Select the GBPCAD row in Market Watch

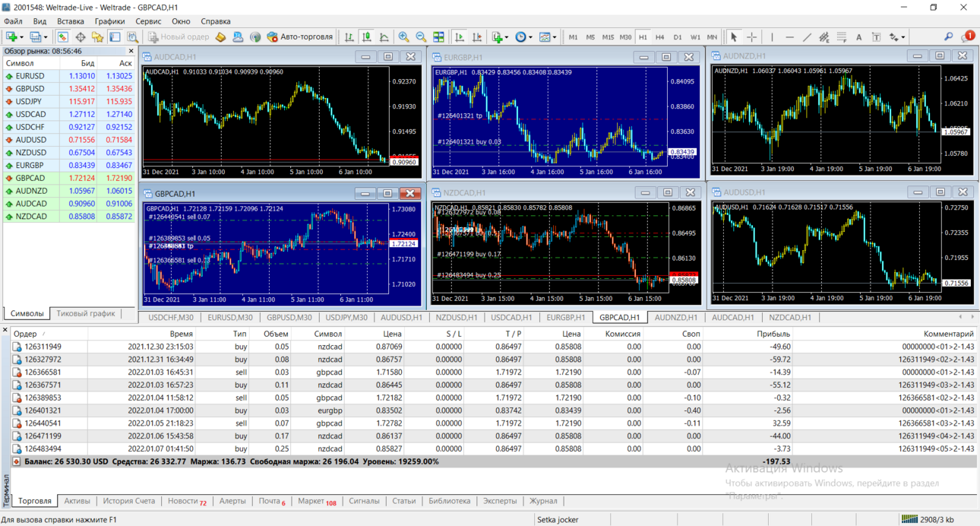click(69, 178)
